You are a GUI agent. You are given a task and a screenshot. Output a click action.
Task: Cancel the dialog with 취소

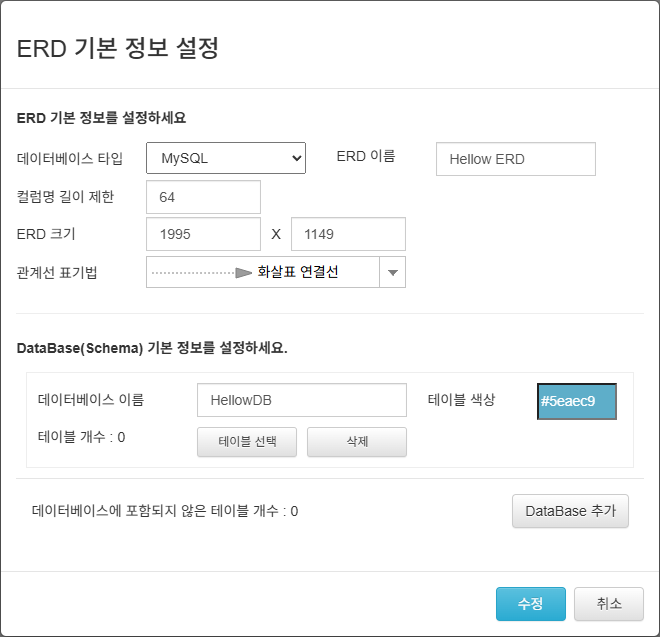pos(608,604)
